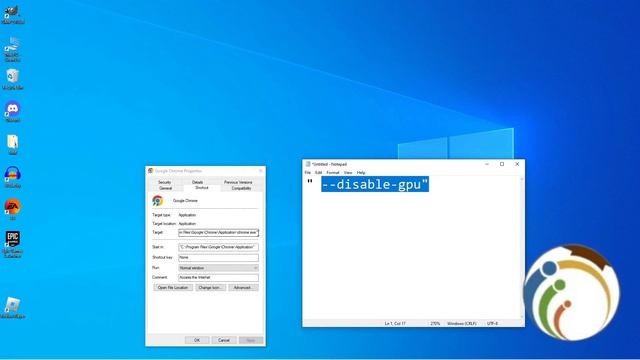Click the 270% zoom value in status bar
640x360 pixels.
coord(435,323)
